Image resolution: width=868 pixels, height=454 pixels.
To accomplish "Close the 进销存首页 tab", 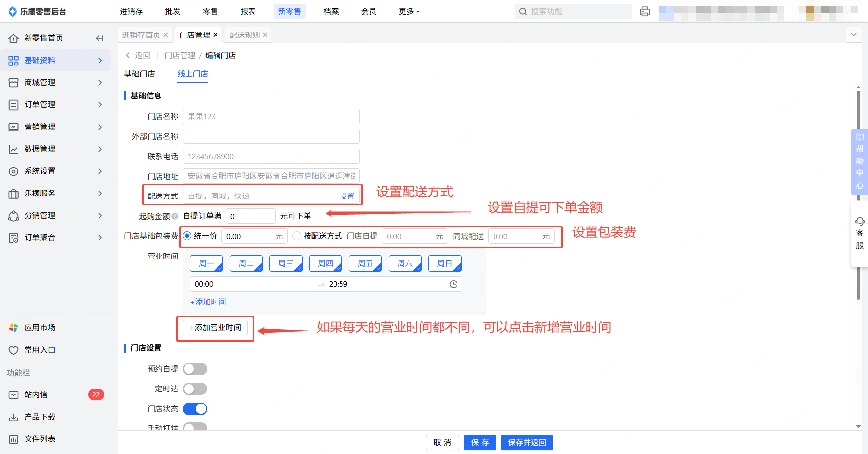I will pos(166,35).
